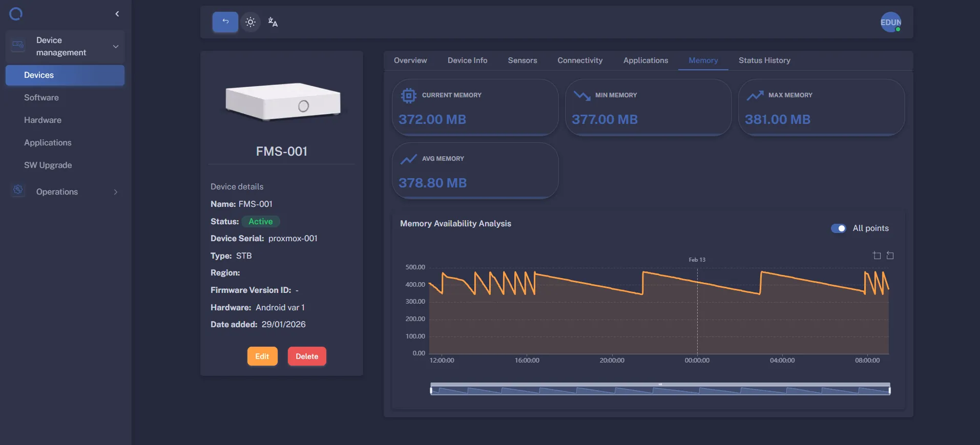Toggle light theme with the sun icon
This screenshot has width=980, height=445.
point(251,22)
